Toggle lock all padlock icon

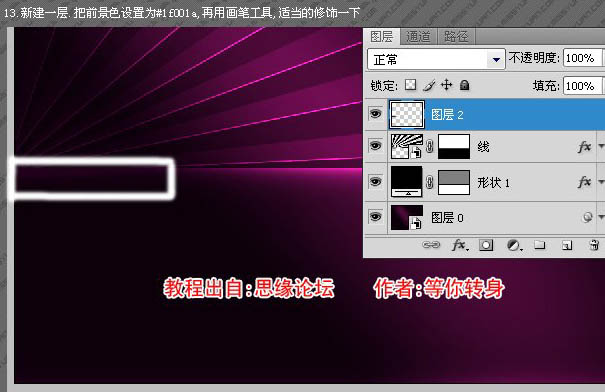465,85
